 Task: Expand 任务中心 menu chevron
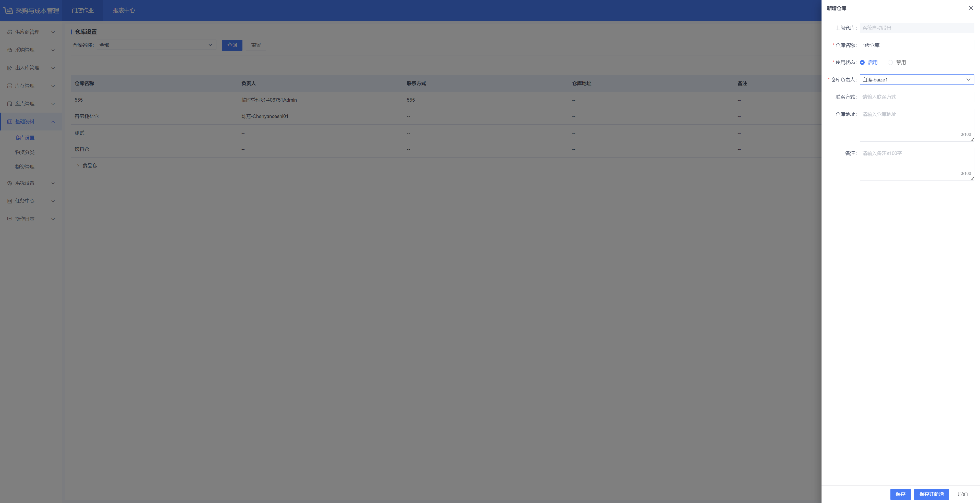53,201
